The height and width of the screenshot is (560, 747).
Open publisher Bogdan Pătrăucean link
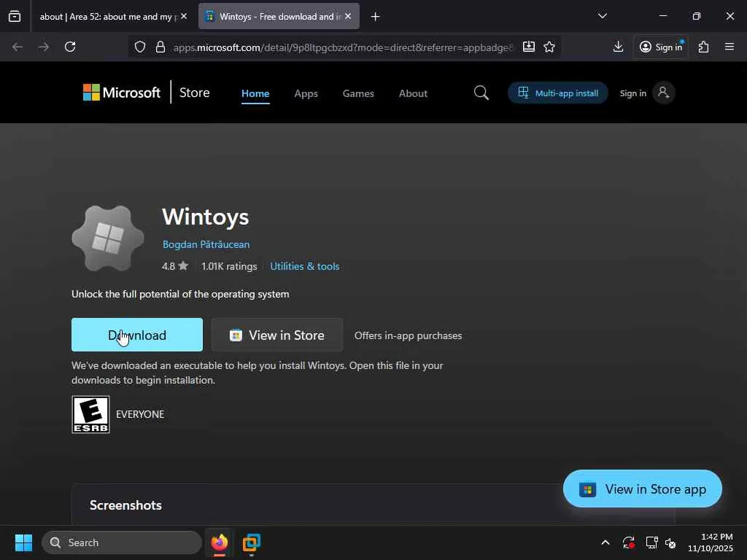pyautogui.click(x=206, y=244)
